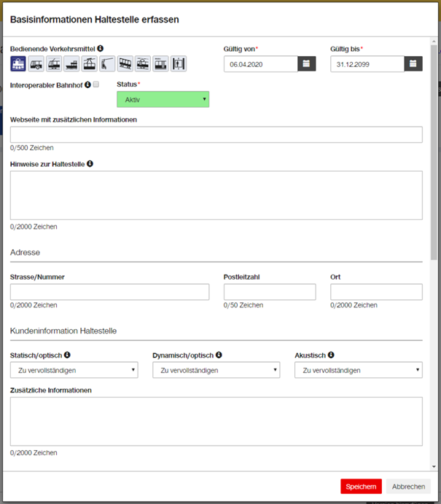Focus the Gültig bis date field
Viewport: 441px width, 504px height.
pos(367,64)
